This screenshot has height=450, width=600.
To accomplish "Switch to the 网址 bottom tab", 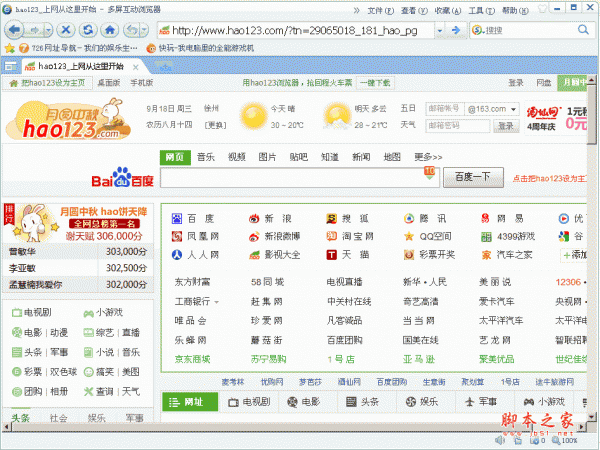I will [190, 402].
